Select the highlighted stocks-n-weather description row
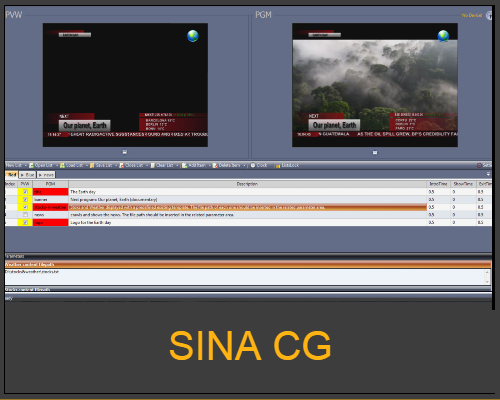This screenshot has width=500, height=400. tap(247, 207)
